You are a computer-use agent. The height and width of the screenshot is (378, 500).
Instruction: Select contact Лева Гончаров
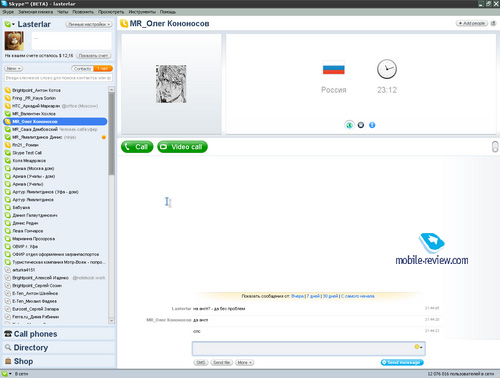55,231
